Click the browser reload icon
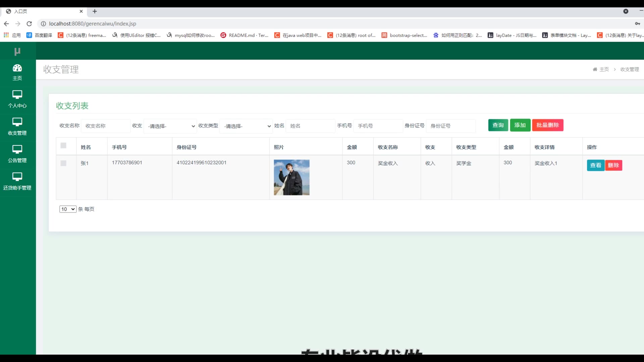The height and width of the screenshot is (362, 644). pyautogui.click(x=29, y=24)
